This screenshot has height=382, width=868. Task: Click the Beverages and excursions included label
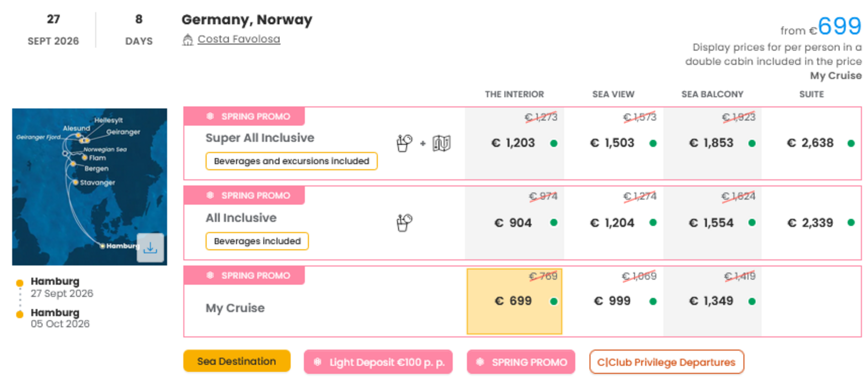pyautogui.click(x=291, y=161)
